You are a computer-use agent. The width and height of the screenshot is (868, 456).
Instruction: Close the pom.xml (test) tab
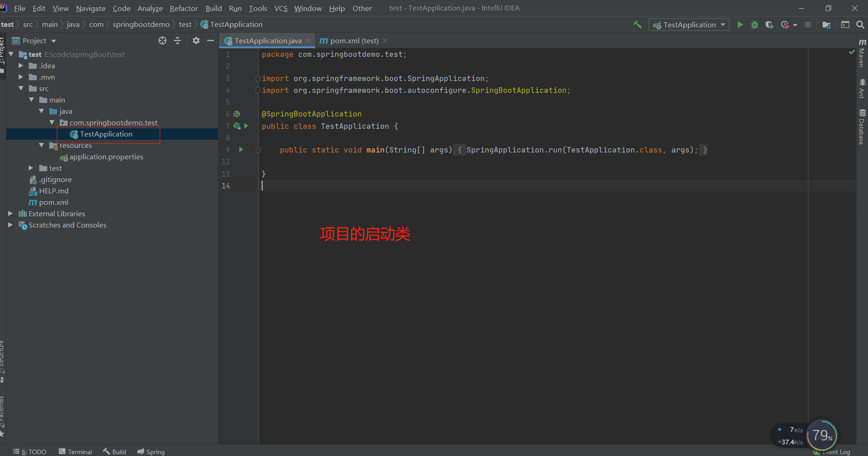click(385, 41)
